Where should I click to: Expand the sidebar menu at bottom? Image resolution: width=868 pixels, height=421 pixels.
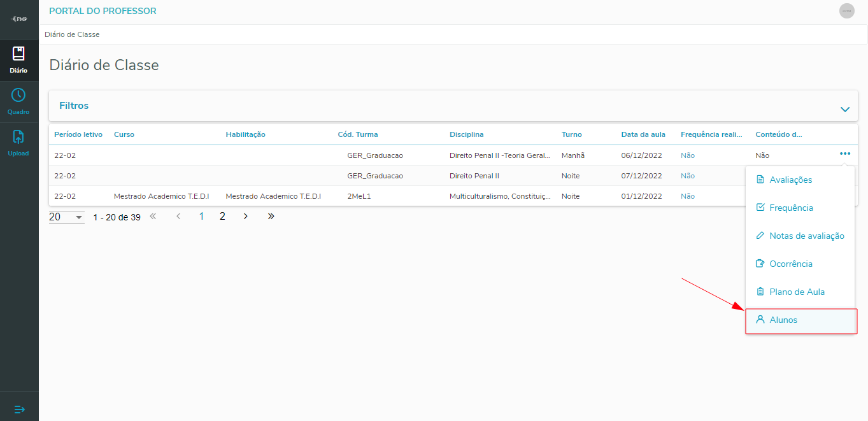19,408
